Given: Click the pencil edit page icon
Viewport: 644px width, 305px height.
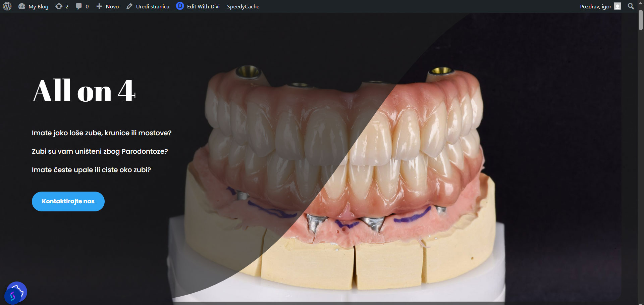Looking at the screenshot, I should pyautogui.click(x=129, y=6).
